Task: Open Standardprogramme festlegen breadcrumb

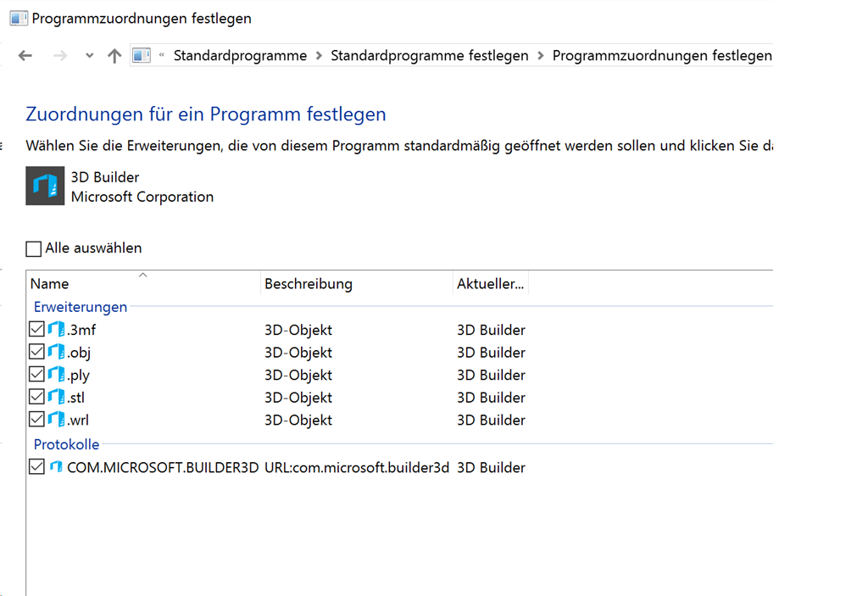Action: 429,55
